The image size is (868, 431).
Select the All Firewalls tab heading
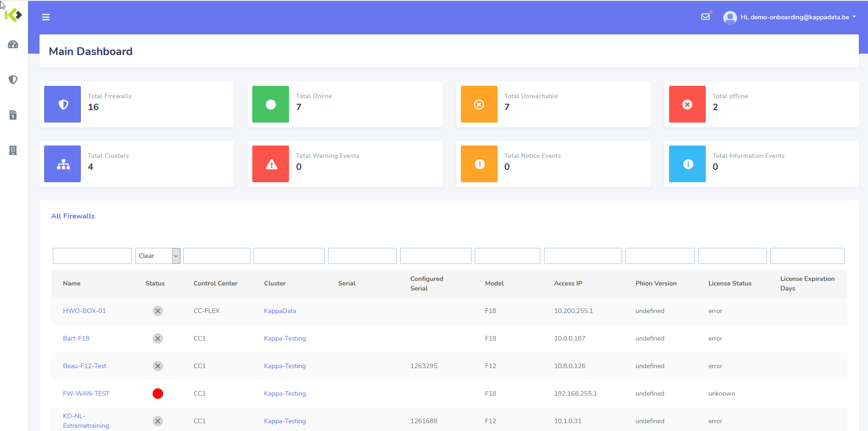click(73, 216)
